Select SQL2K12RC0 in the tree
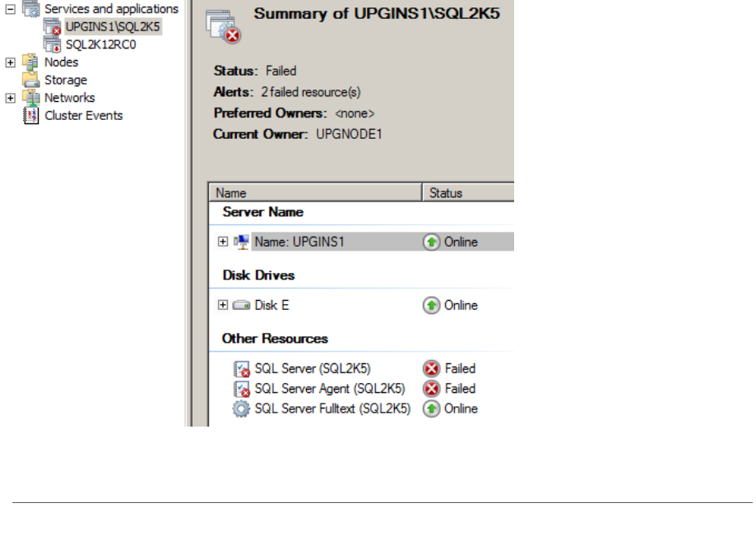This screenshot has height=540, width=756. click(x=100, y=44)
